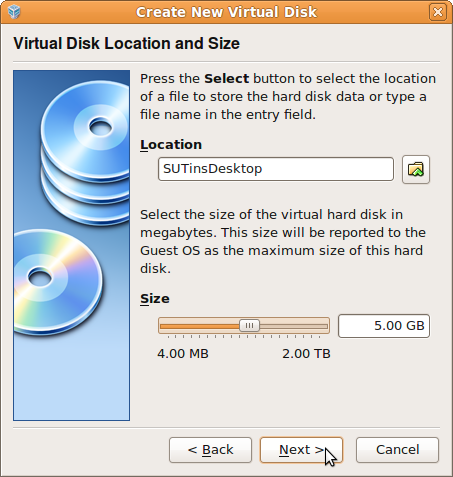The height and width of the screenshot is (477, 453).
Task: Click the VirtualBox cube icon in title bar
Action: point(14,12)
